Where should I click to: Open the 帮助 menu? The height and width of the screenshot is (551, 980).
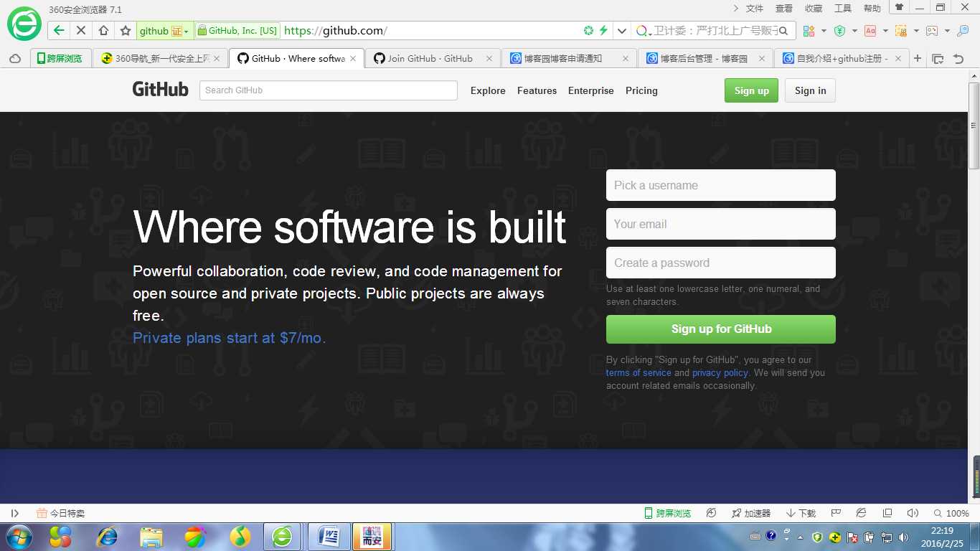click(872, 9)
